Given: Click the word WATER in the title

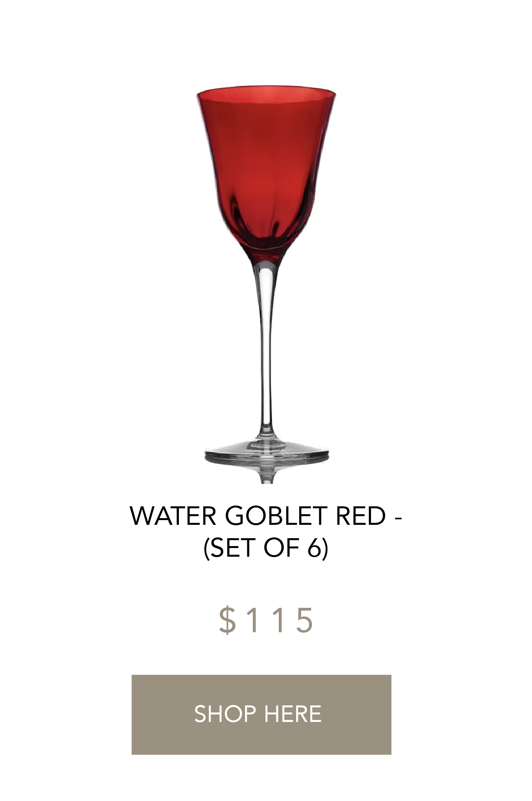Looking at the screenshot, I should click(x=173, y=515).
